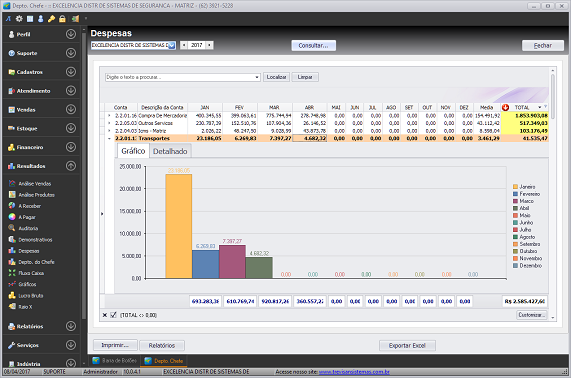
Task: Click the Consultar button
Action: tap(314, 46)
